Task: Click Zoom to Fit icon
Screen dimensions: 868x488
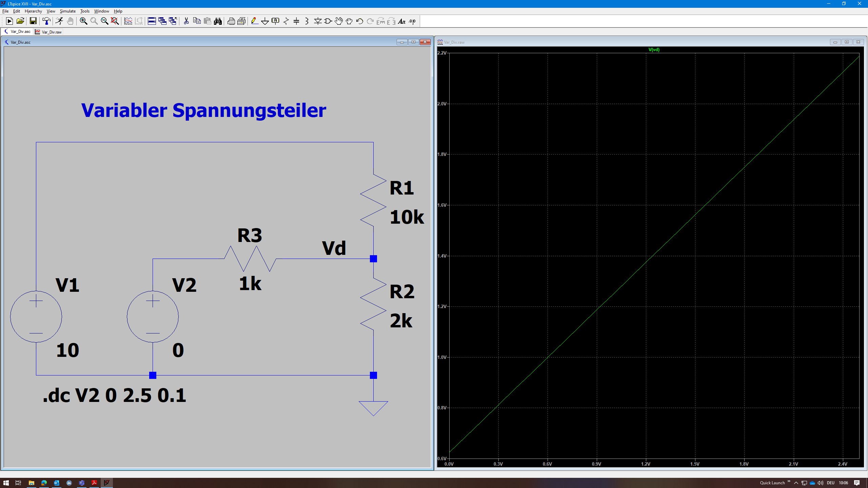Action: [115, 21]
